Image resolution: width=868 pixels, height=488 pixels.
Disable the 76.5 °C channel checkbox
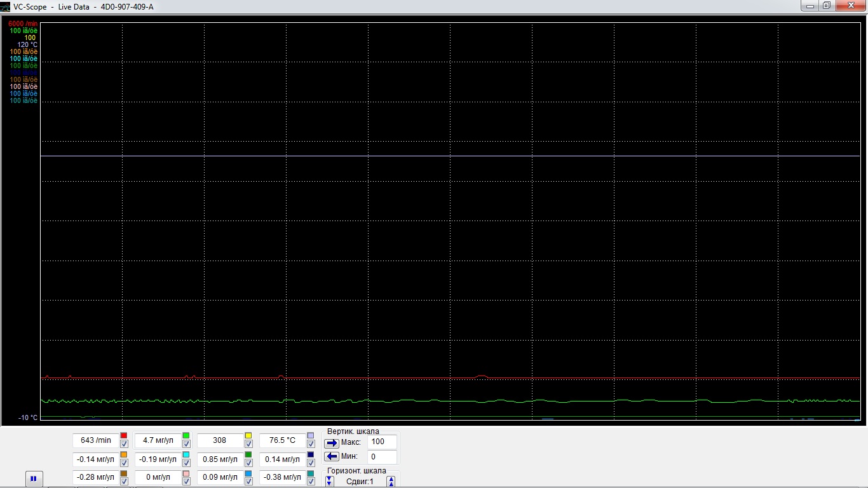click(311, 444)
